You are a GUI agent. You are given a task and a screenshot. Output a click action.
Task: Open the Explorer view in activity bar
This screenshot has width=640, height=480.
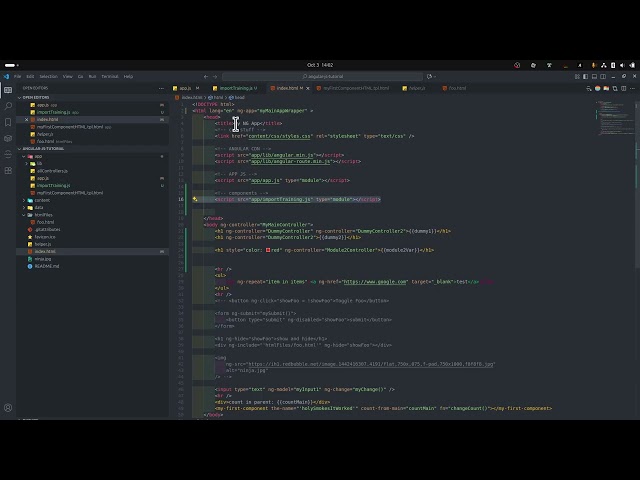tap(8, 90)
